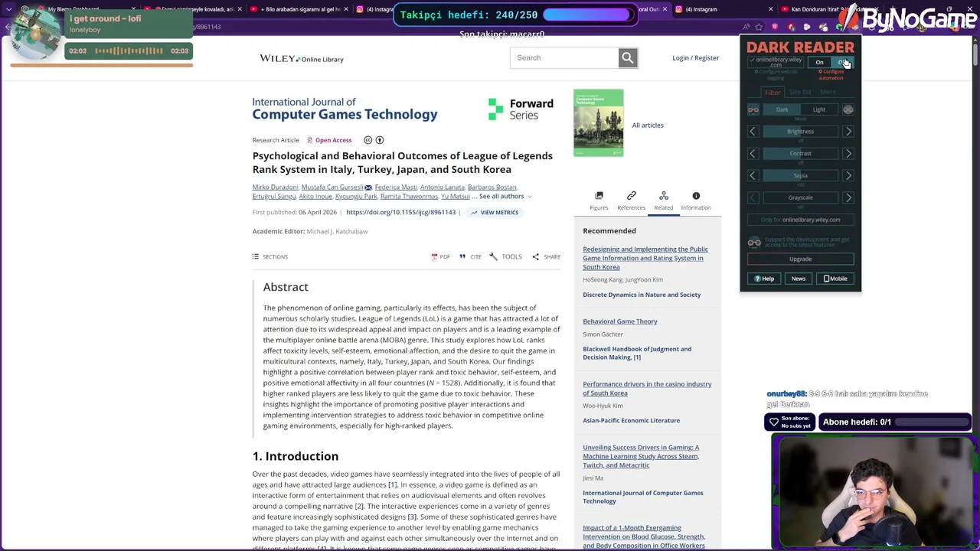Image resolution: width=980 pixels, height=551 pixels.
Task: Switch to Dark Reader Site list tab
Action: [800, 93]
